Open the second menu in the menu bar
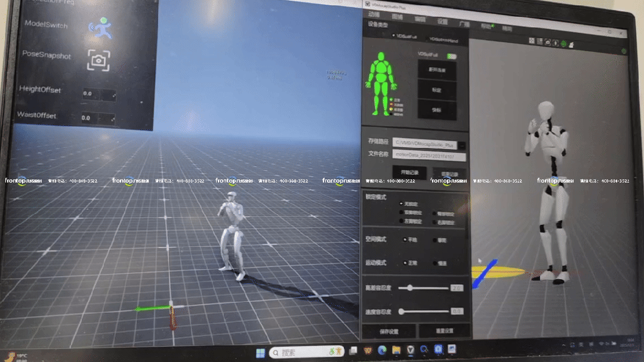 coord(397,17)
